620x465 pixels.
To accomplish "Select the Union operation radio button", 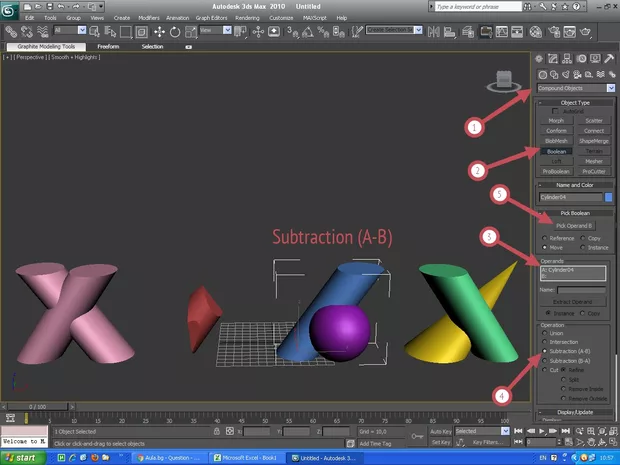I will click(x=543, y=333).
